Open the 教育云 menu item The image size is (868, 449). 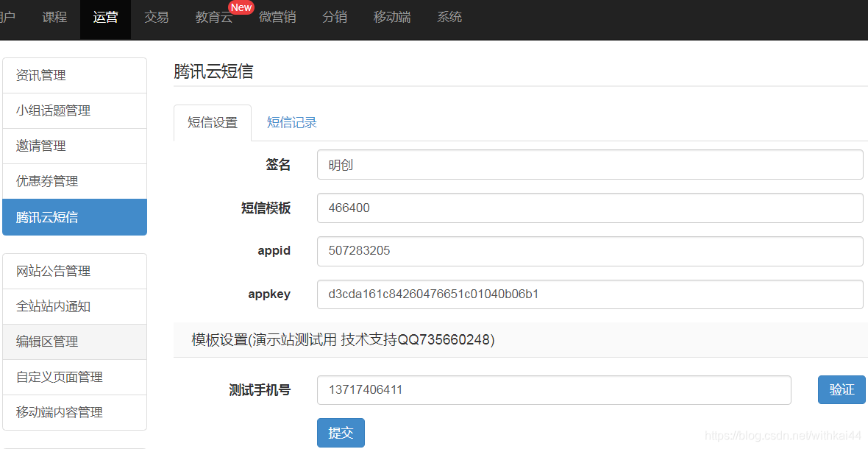213,17
